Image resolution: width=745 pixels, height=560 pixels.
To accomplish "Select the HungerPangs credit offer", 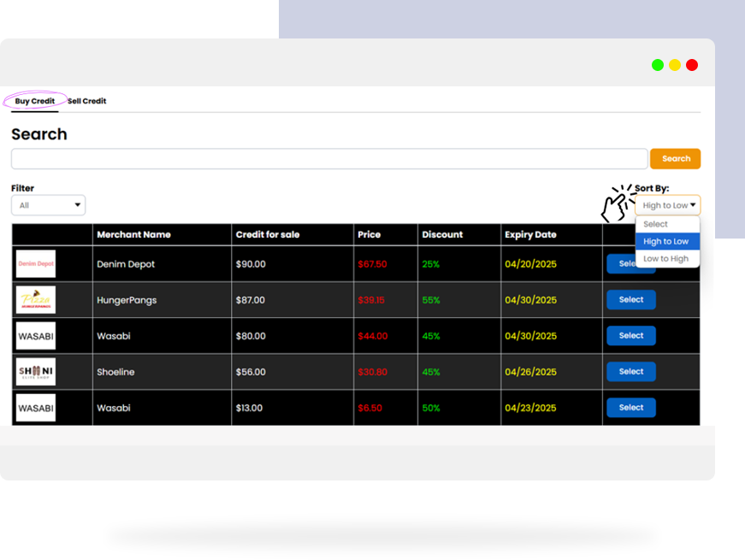I will [x=631, y=300].
